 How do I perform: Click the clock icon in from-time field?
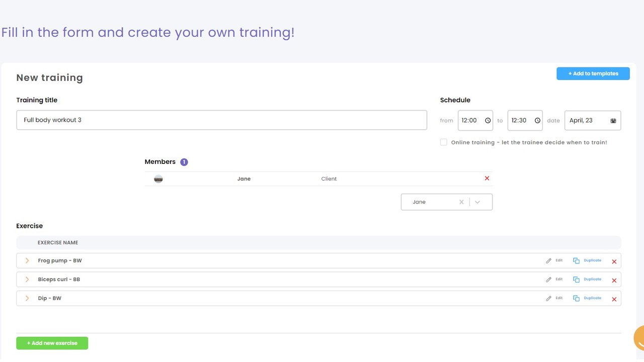tap(488, 121)
